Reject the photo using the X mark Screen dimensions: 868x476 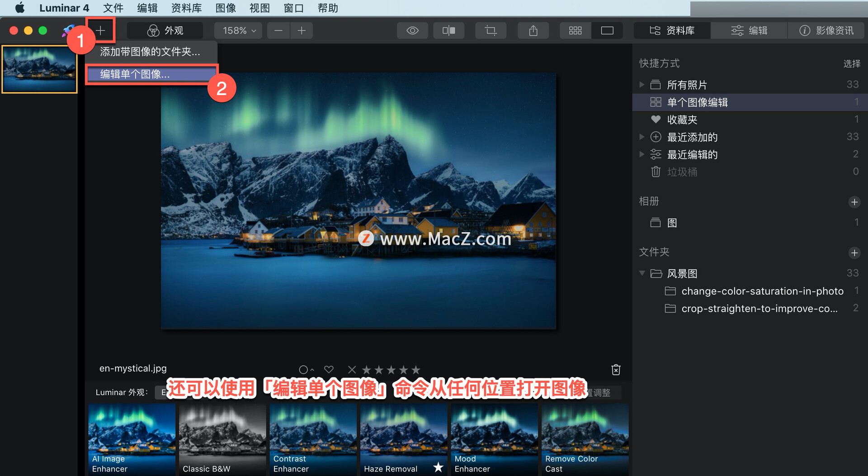pyautogui.click(x=352, y=369)
